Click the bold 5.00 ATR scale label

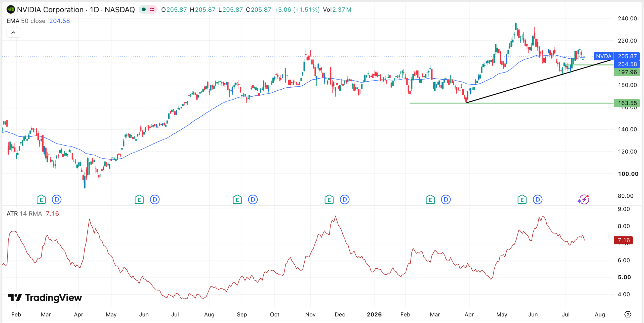(624, 277)
